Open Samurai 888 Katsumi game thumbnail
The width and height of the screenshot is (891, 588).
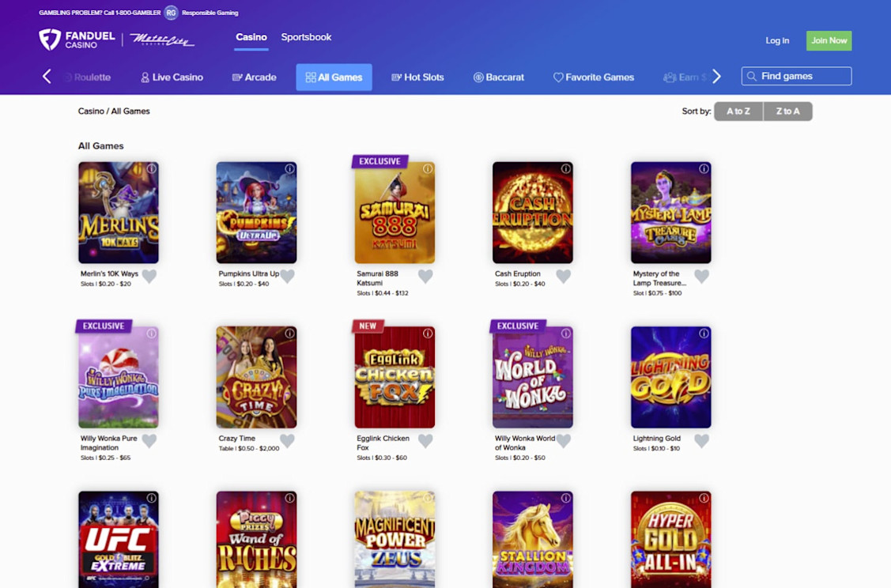click(395, 213)
